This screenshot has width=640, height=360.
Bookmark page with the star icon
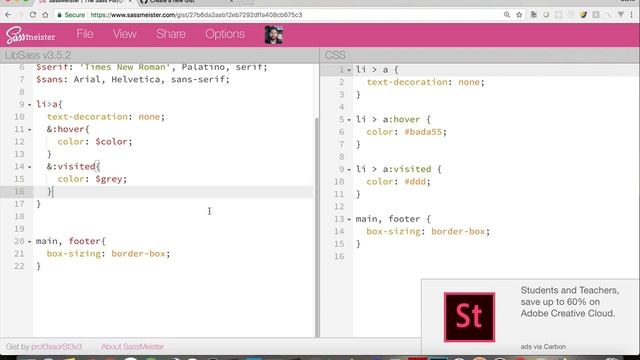coord(519,15)
